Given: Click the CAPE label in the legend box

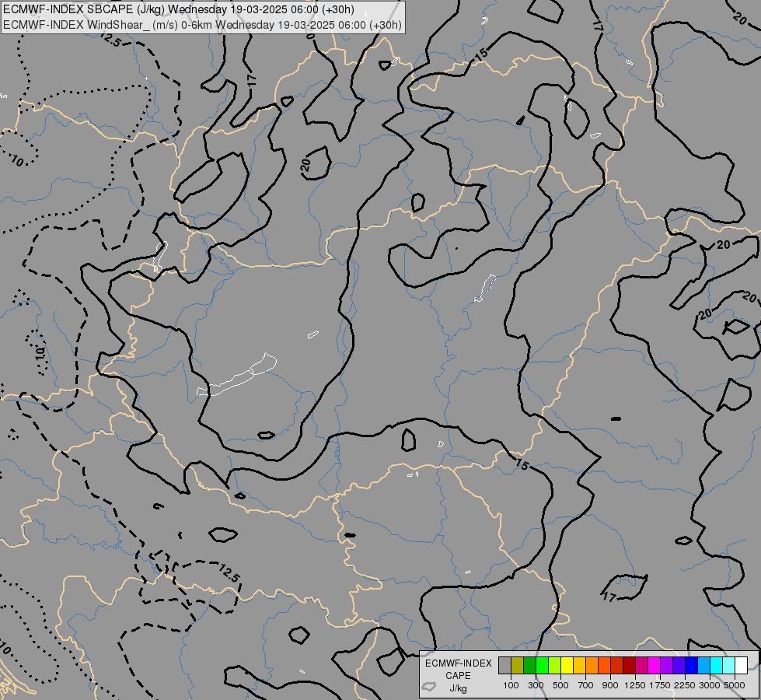Looking at the screenshot, I should point(458,676).
